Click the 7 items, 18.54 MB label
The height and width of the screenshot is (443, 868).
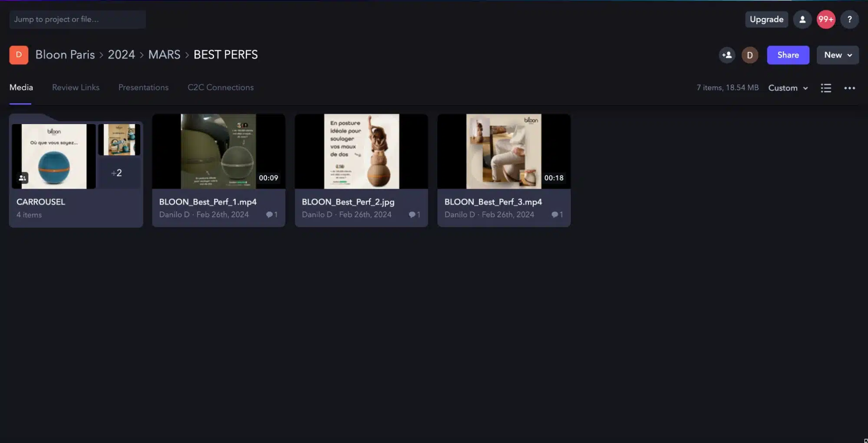pyautogui.click(x=727, y=88)
